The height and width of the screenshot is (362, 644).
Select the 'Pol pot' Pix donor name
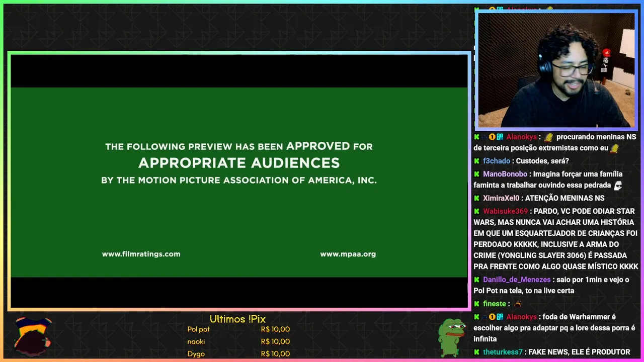coord(198,329)
